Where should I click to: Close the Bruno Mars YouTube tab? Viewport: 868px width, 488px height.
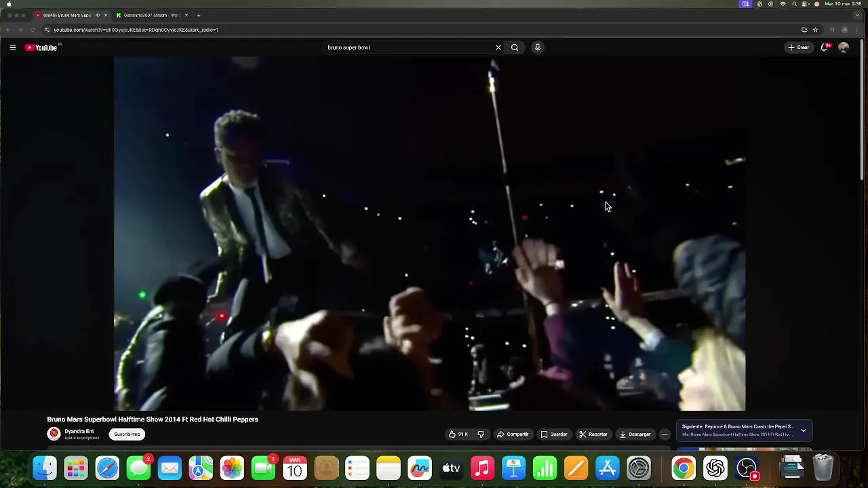pos(105,15)
